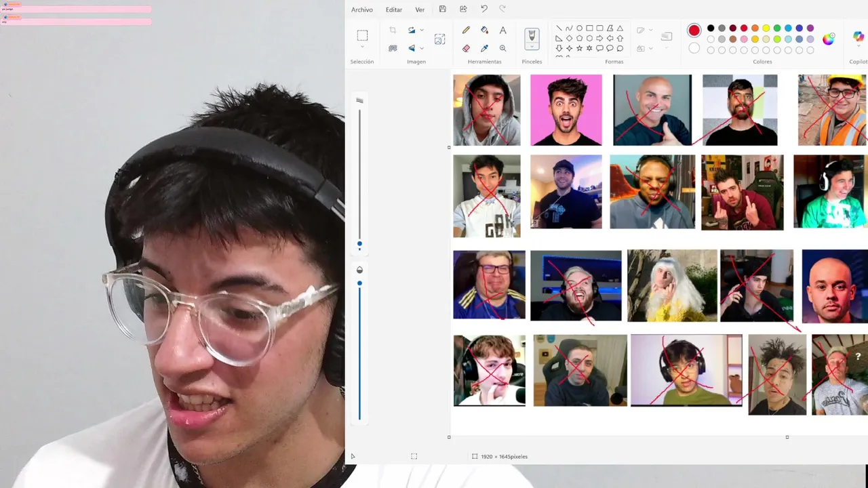
Task: Click the Redo arrow icon
Action: (x=502, y=9)
